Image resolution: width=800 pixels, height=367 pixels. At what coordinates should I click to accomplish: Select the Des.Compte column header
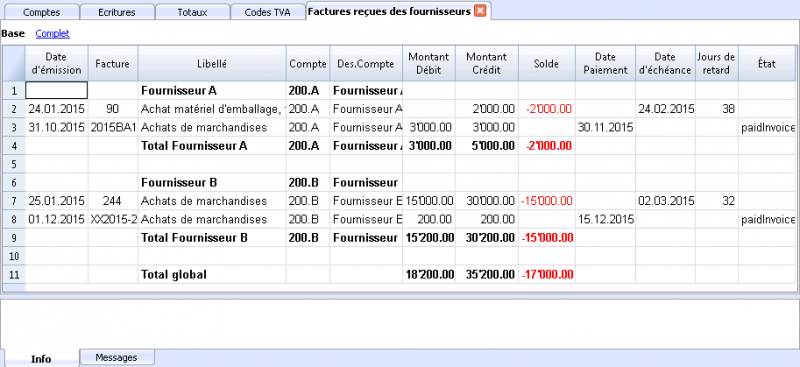[x=366, y=63]
